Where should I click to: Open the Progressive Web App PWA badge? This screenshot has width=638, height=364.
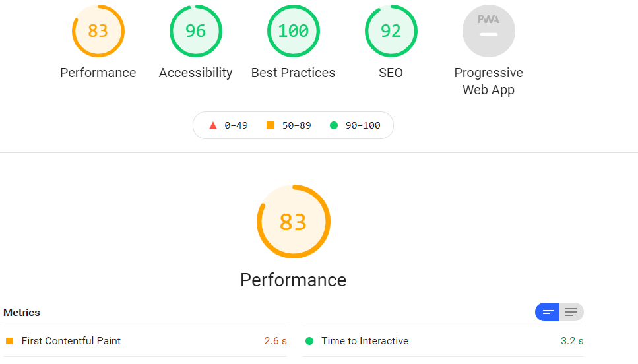489,31
